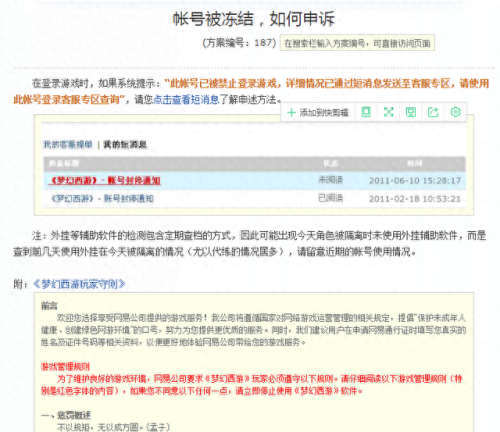Open the gear settings icon in floating toolbar
Screen dimensions: 500x432
455,112
